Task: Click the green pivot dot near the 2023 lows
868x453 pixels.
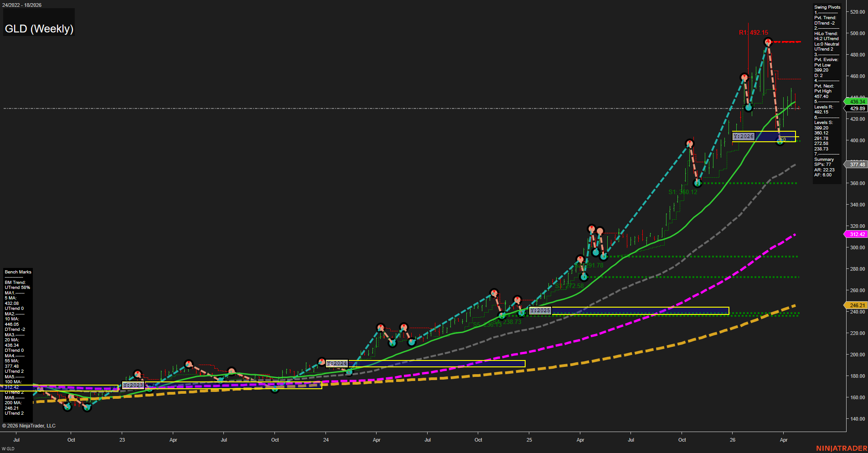Action: [67, 406]
